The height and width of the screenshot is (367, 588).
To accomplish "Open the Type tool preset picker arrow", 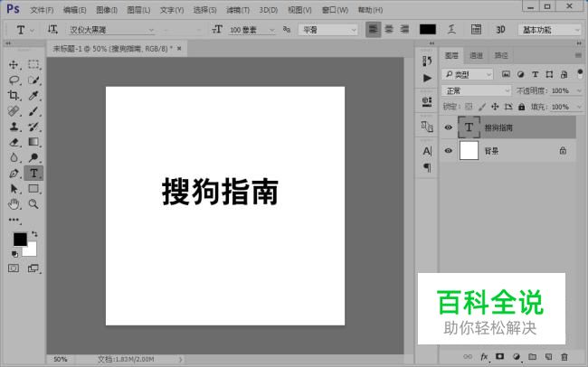I will (32, 30).
